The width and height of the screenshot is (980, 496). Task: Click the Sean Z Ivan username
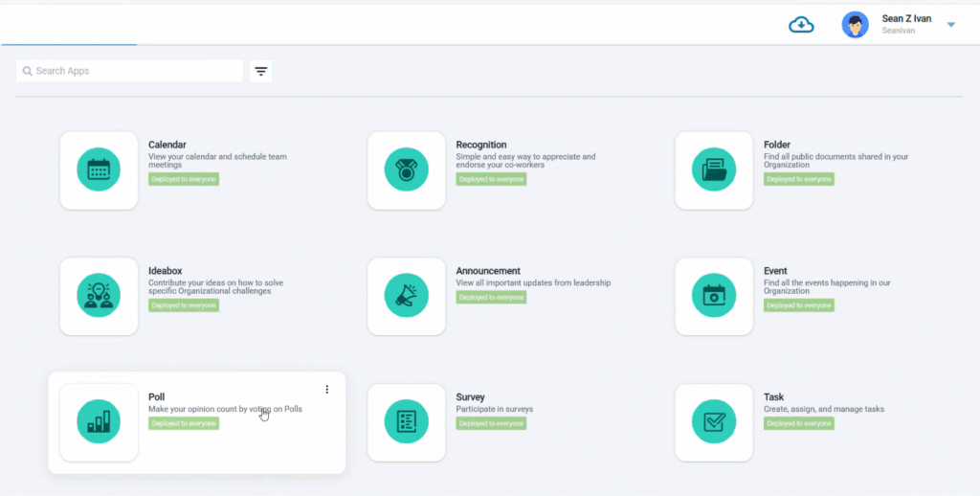pos(905,19)
